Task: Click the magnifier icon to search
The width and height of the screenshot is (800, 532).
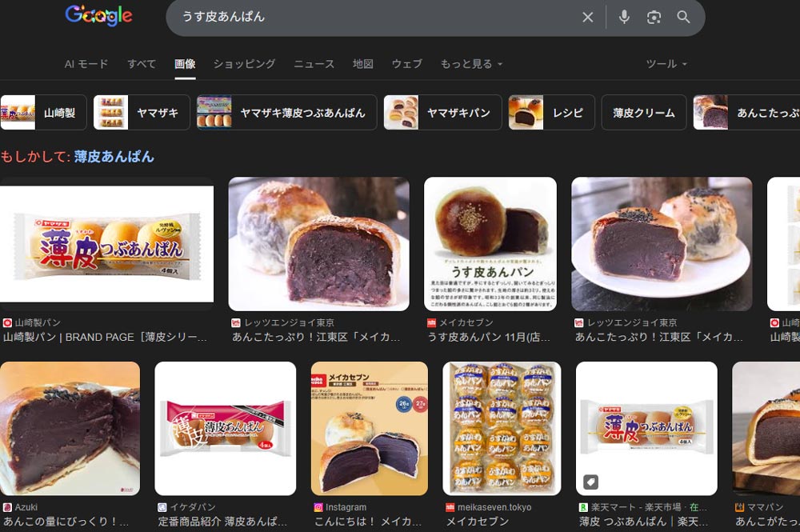Action: (x=684, y=17)
